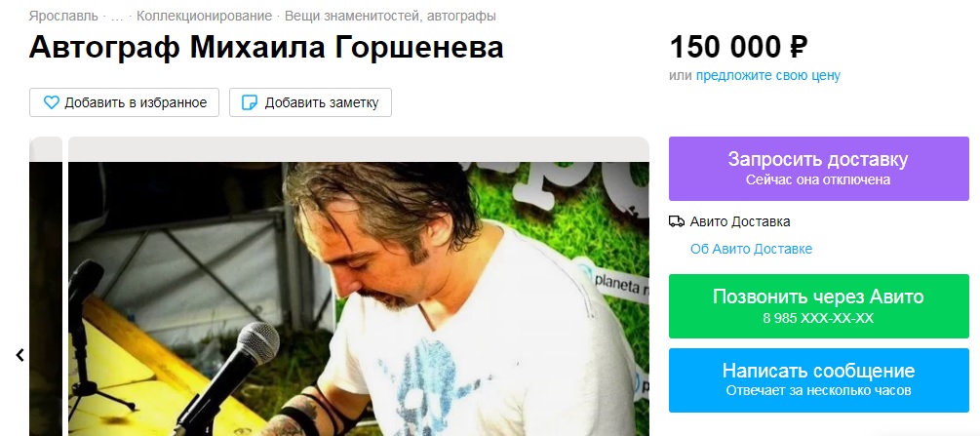Click the sticky note icon
980x436 pixels.
pyautogui.click(x=250, y=102)
